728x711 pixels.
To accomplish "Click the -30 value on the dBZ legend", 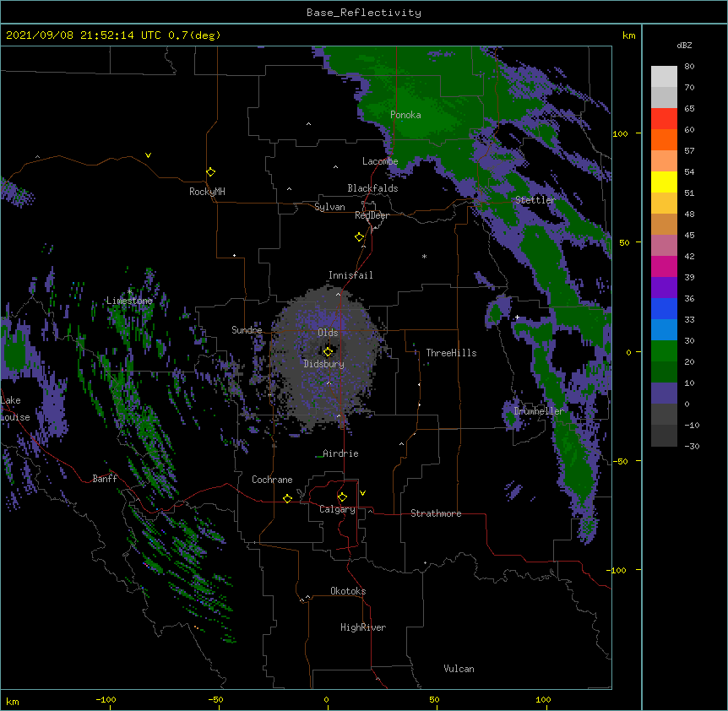I will (x=692, y=447).
